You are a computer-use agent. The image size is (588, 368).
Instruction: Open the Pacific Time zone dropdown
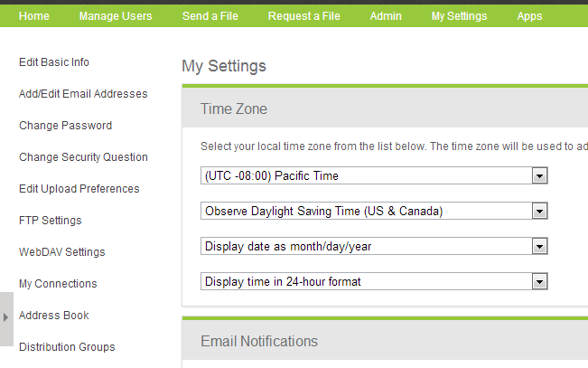click(540, 175)
